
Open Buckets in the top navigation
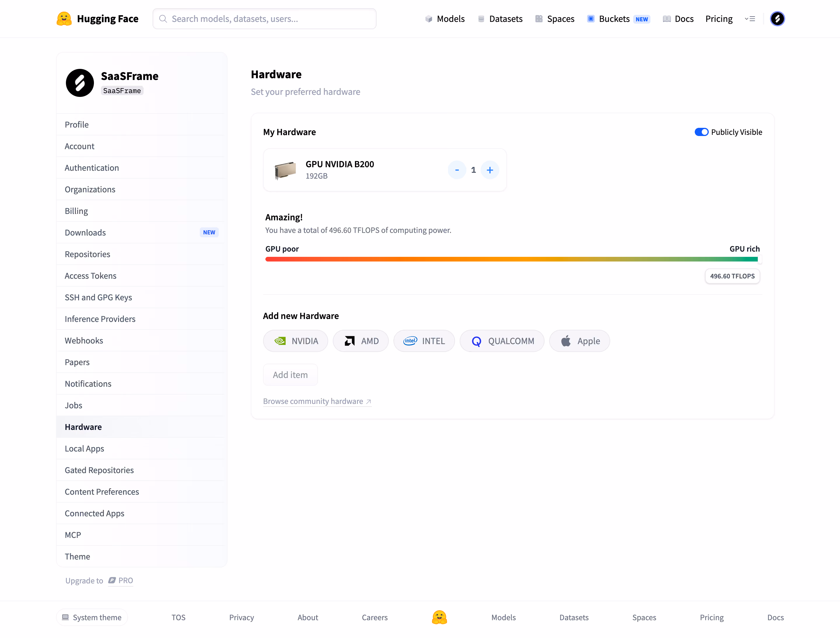tap(618, 19)
